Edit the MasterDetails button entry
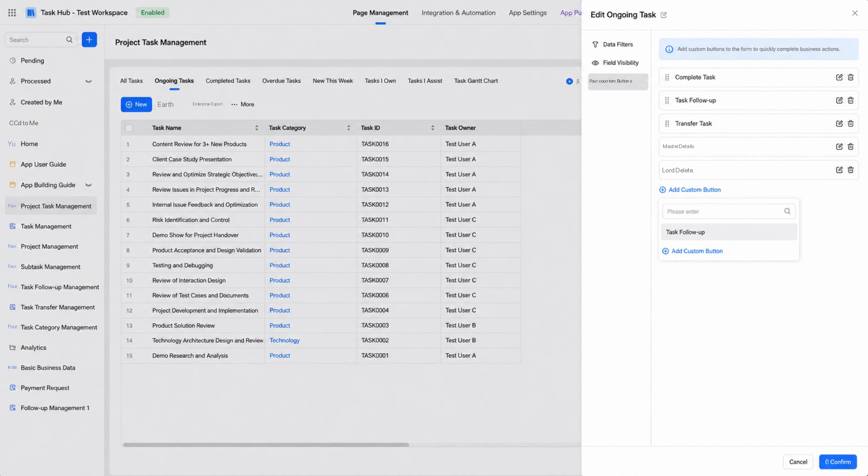The width and height of the screenshot is (868, 476). (839, 147)
